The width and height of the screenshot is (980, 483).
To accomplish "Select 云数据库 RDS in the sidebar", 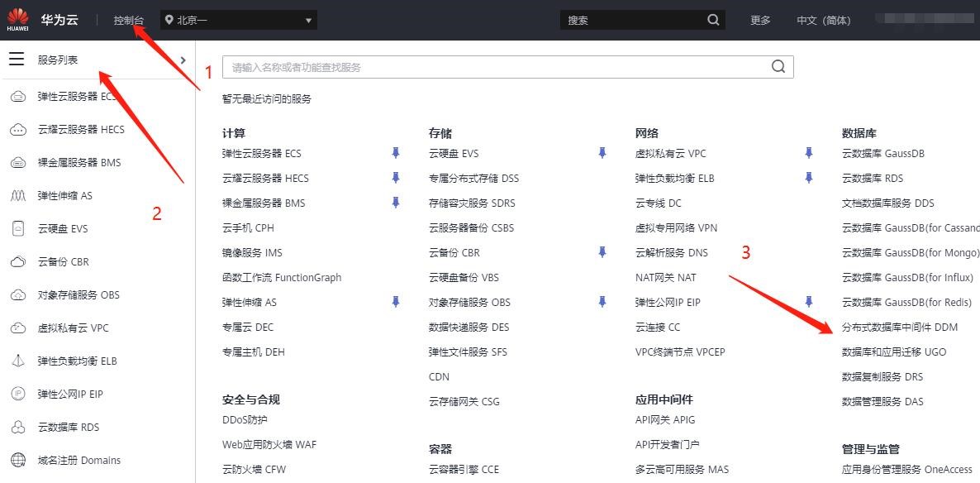I will coord(68,428).
